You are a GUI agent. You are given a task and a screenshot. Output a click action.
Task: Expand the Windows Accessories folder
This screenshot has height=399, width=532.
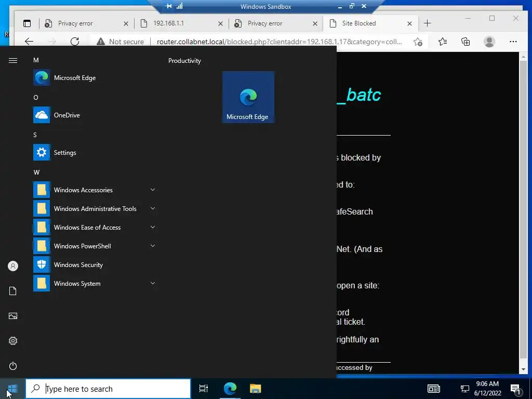tap(95, 190)
